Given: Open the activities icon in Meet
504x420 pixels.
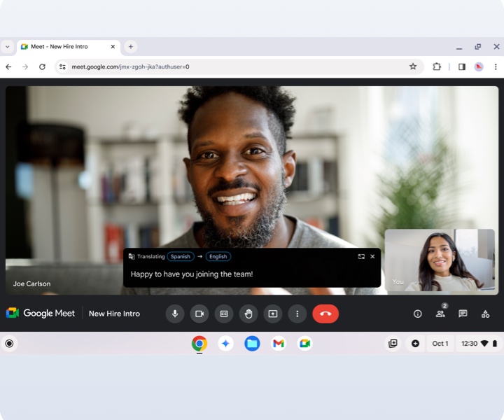Looking at the screenshot, I should 485,314.
